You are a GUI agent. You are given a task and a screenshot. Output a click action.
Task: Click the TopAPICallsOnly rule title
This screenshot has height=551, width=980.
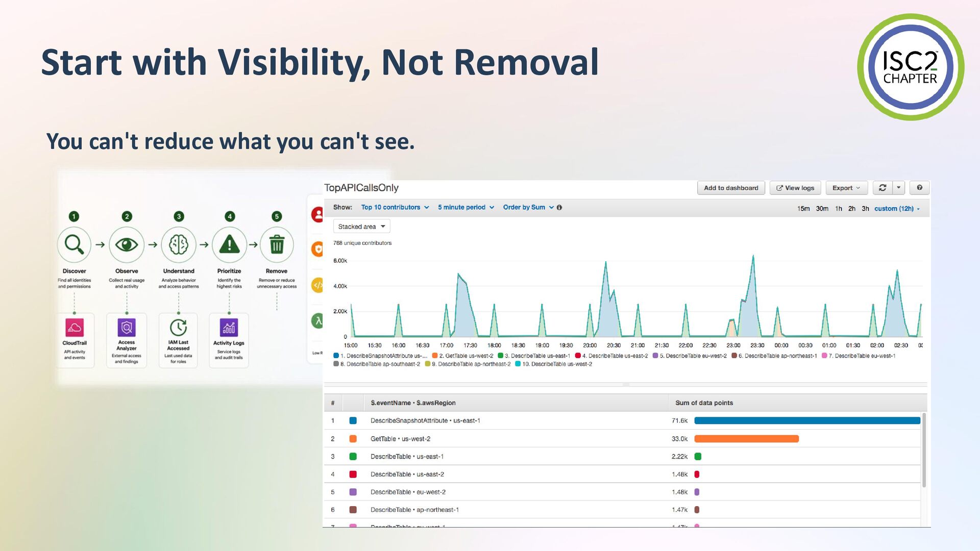coord(361,188)
